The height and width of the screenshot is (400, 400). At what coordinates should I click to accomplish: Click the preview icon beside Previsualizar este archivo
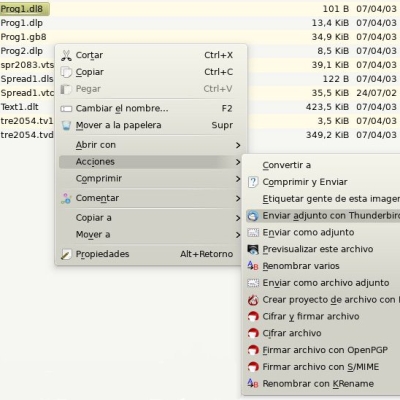pyautogui.click(x=253, y=249)
